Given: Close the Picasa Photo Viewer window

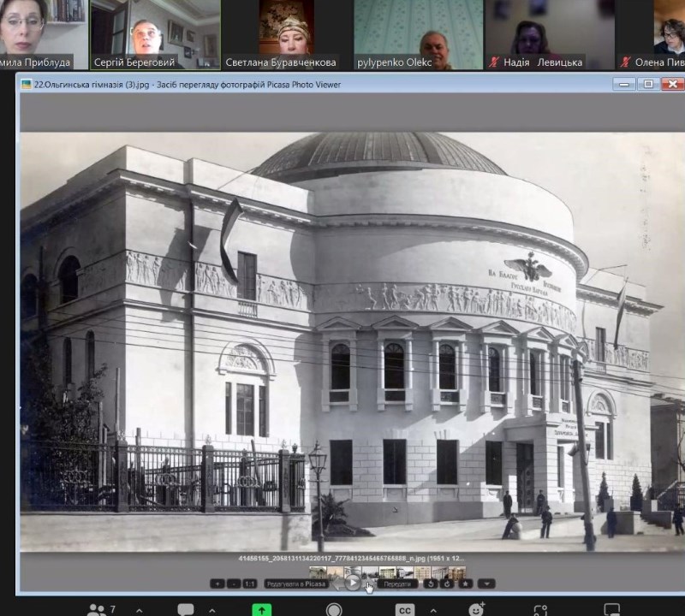Looking at the screenshot, I should tap(673, 84).
